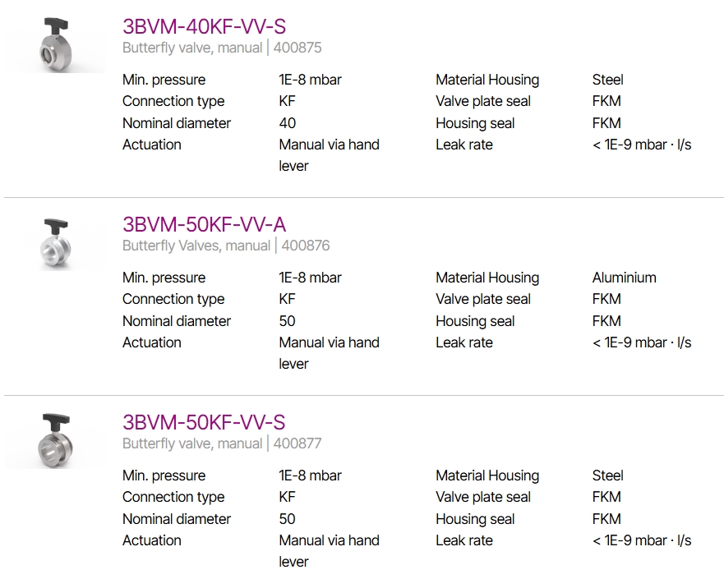The height and width of the screenshot is (588, 724).
Task: Click article number 400877 subtitle
Action: point(222,443)
